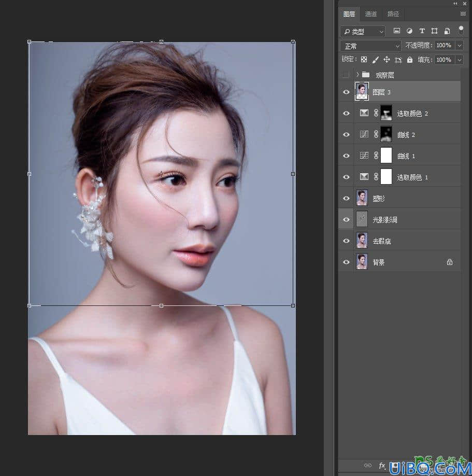Screen dimensions: 472x476
Task: Hide 图层 3 layer via eye
Action: 346,92
